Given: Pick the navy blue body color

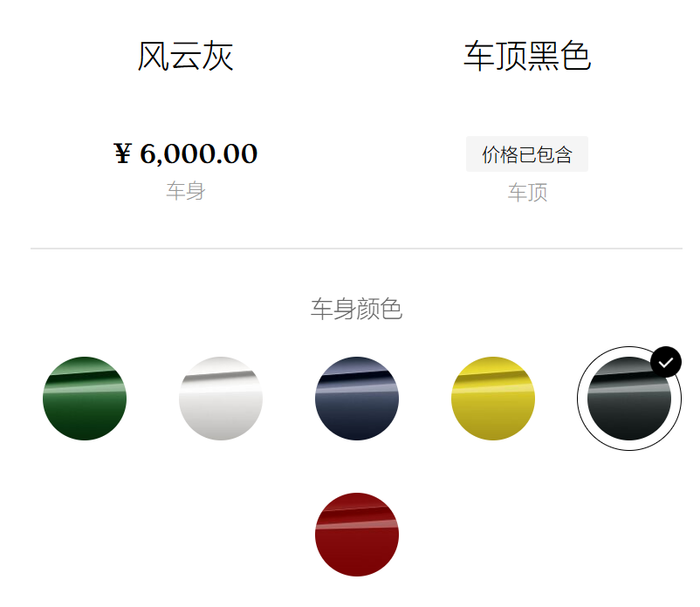Looking at the screenshot, I should pyautogui.click(x=357, y=399).
